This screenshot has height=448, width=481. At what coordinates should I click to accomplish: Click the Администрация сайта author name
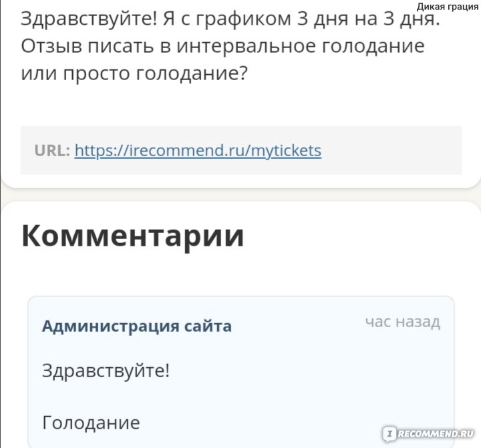point(137,326)
